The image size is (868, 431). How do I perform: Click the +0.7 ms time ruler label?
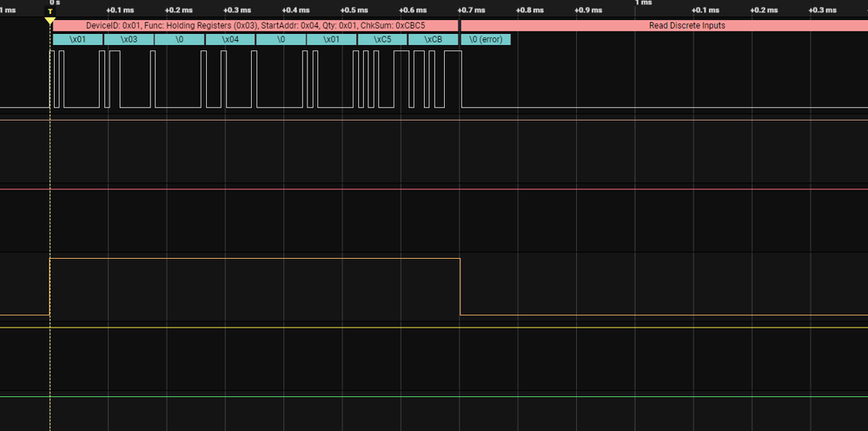click(471, 10)
